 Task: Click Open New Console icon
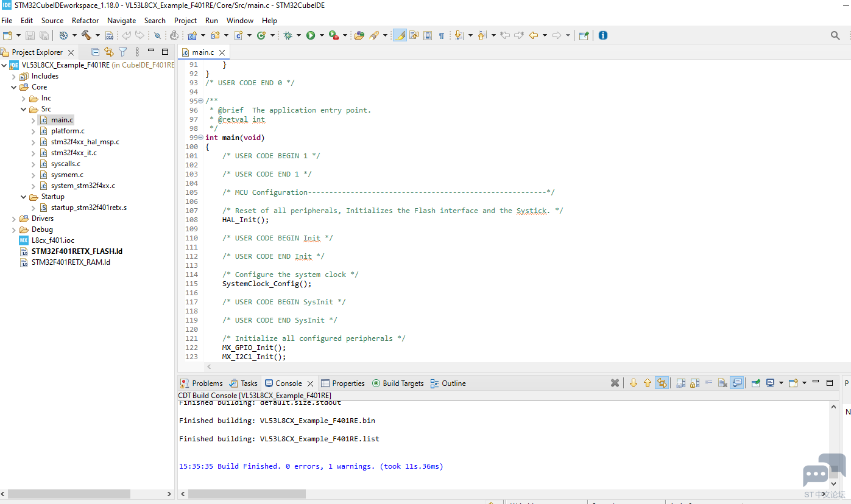coord(793,383)
